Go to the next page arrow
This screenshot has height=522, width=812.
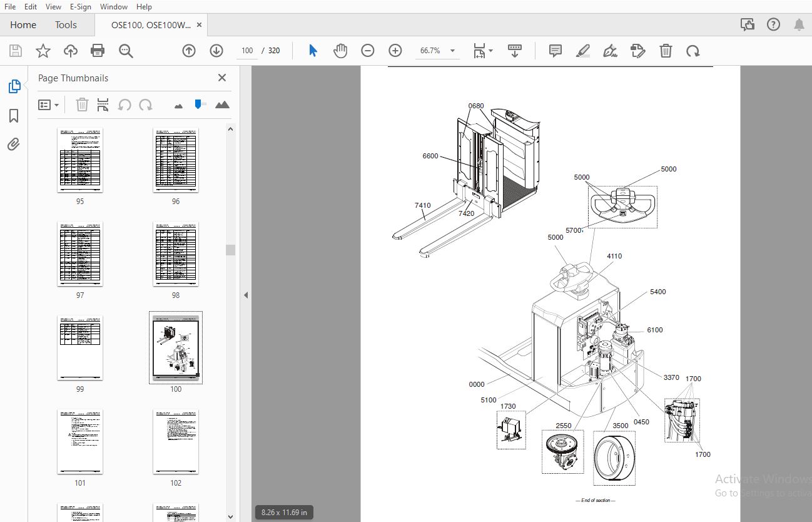[x=216, y=51]
